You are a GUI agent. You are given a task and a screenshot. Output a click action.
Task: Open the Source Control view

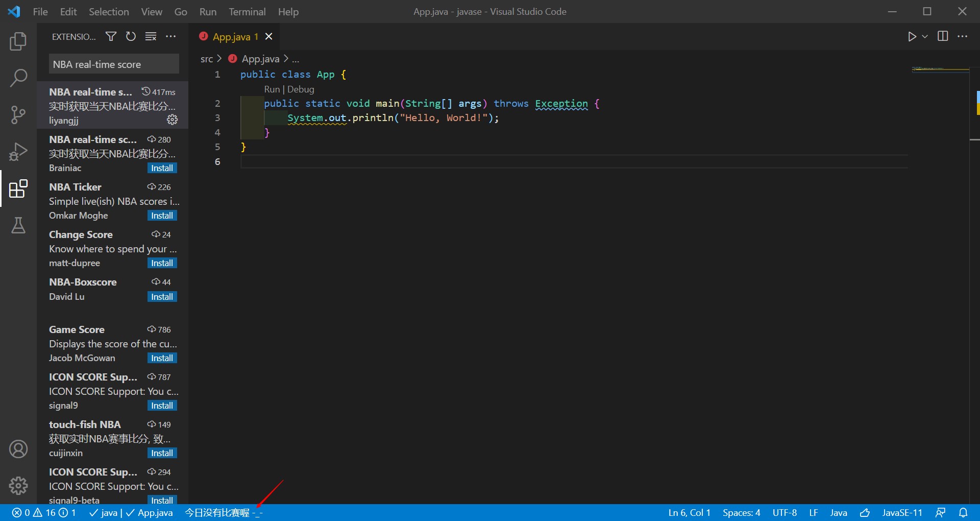pos(18,115)
